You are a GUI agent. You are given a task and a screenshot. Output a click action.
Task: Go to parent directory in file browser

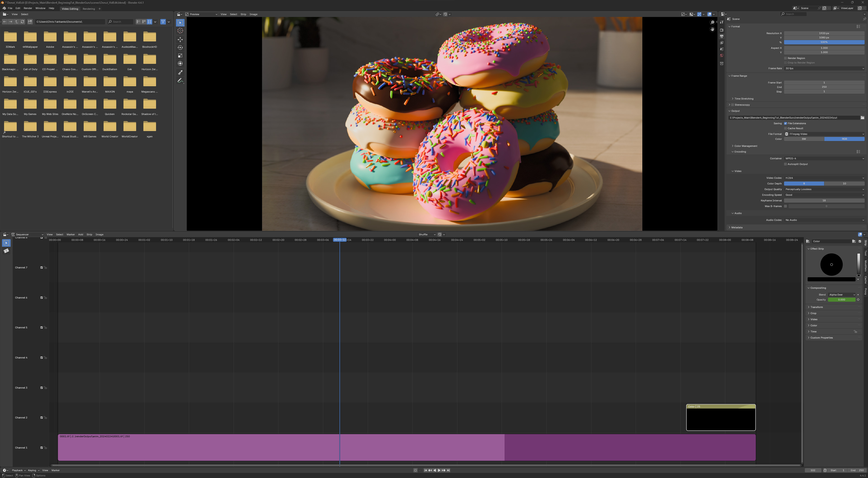point(17,22)
